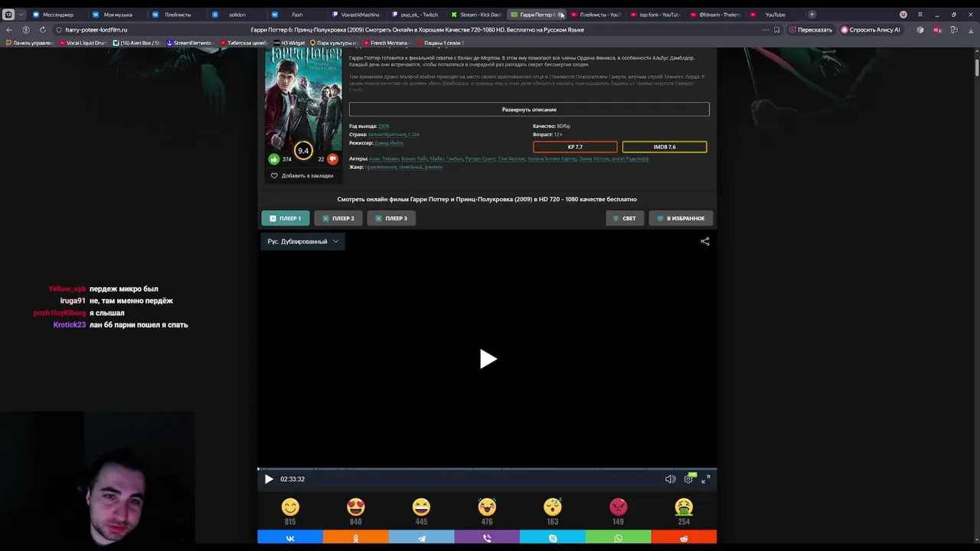Share via the blue Skype button
The image size is (980, 551).
553,538
